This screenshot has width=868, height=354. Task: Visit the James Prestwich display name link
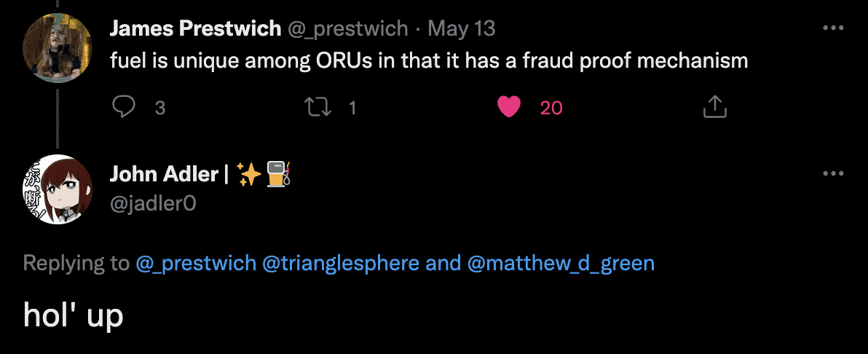coord(195,28)
